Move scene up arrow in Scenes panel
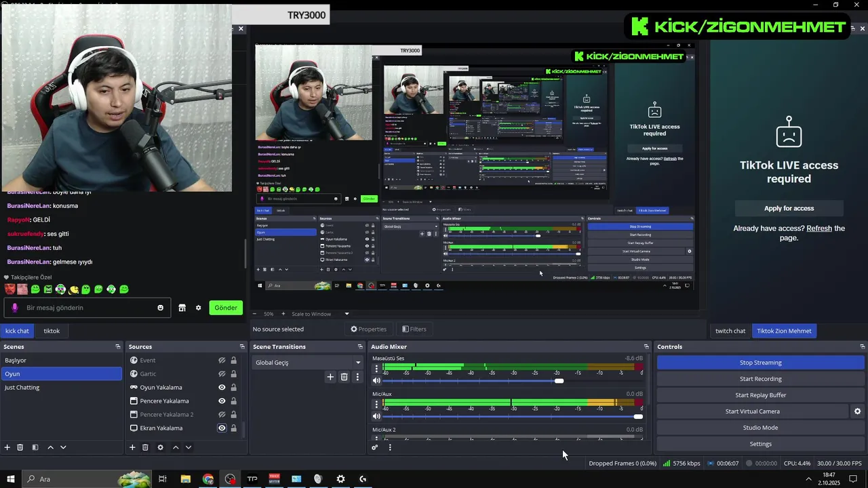The image size is (868, 488). pos(50,447)
